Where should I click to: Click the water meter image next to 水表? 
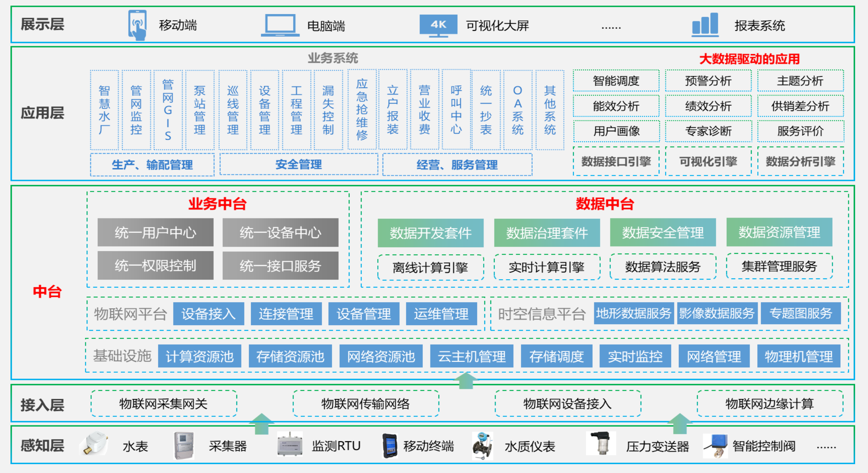(x=95, y=444)
